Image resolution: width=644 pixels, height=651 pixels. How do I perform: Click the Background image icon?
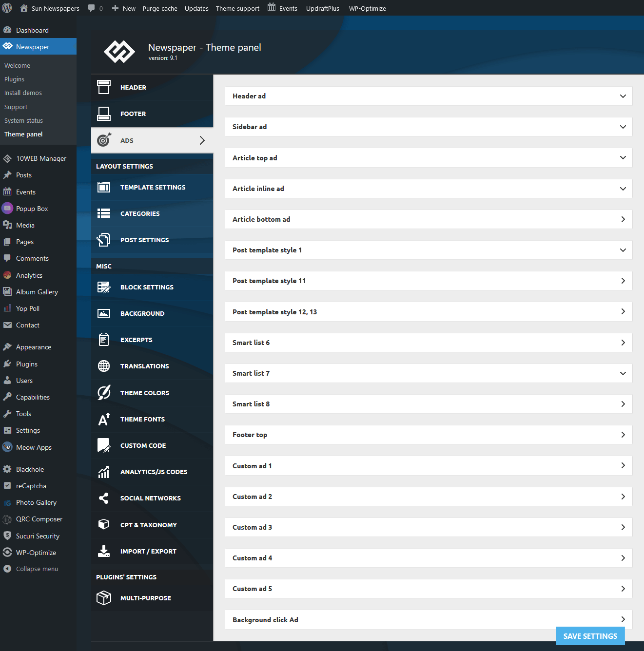[x=104, y=313]
